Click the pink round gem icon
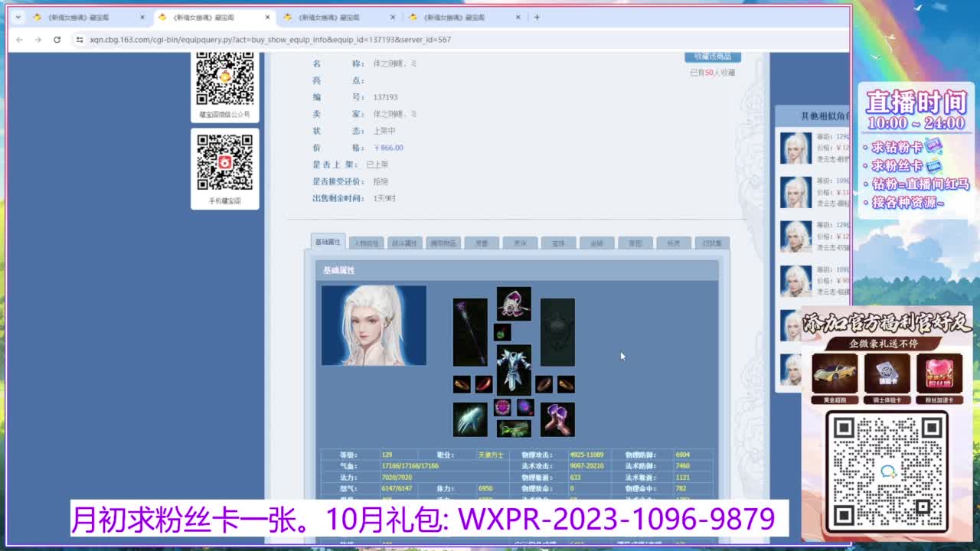980x551 pixels. [x=502, y=407]
